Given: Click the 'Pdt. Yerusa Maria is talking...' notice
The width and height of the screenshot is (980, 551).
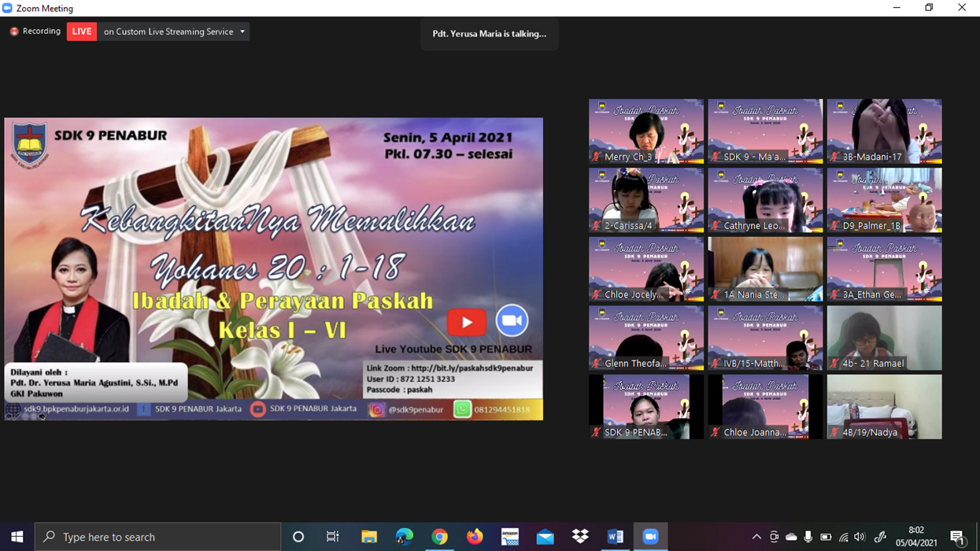Looking at the screenshot, I should 489,34.
